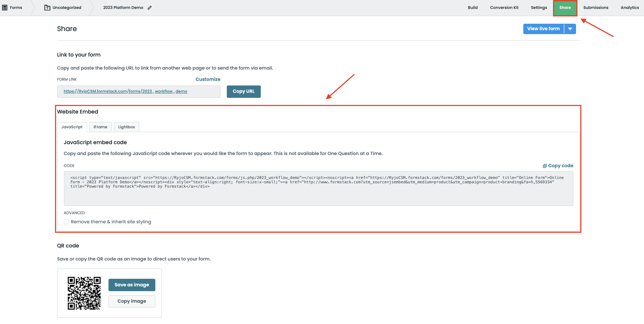The image size is (644, 324).
Task: Select the JavaScript embed tab
Action: [x=72, y=127]
